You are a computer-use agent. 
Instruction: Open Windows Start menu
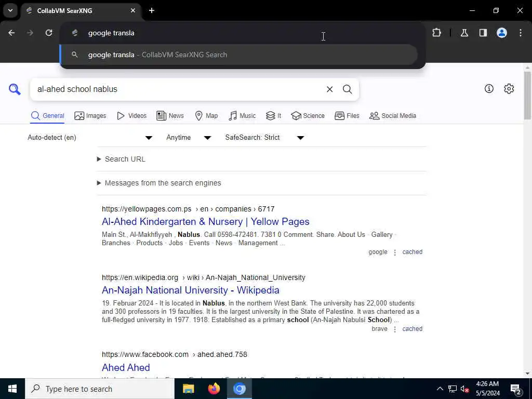[12, 389]
